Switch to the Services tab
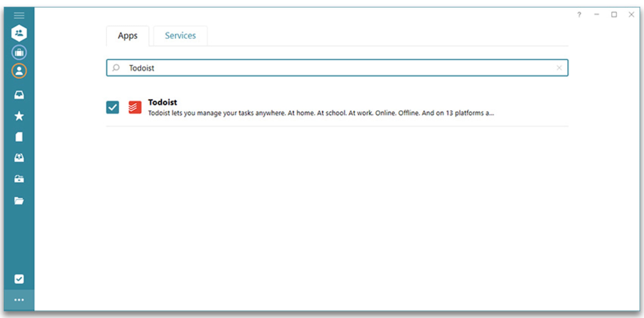This screenshot has height=318, width=644. pyautogui.click(x=180, y=36)
